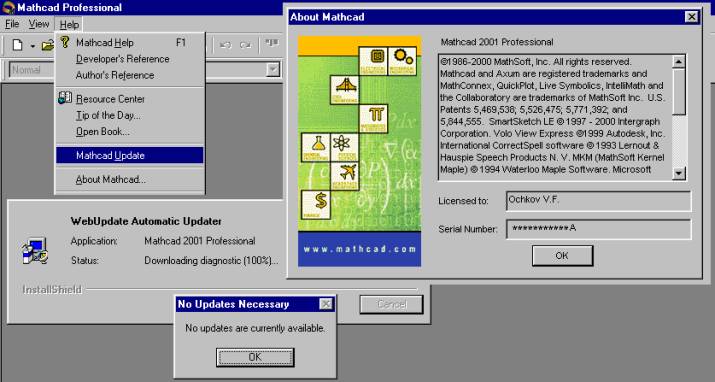The width and height of the screenshot is (715, 382).
Task: Open Developer's Reference
Action: point(130,59)
